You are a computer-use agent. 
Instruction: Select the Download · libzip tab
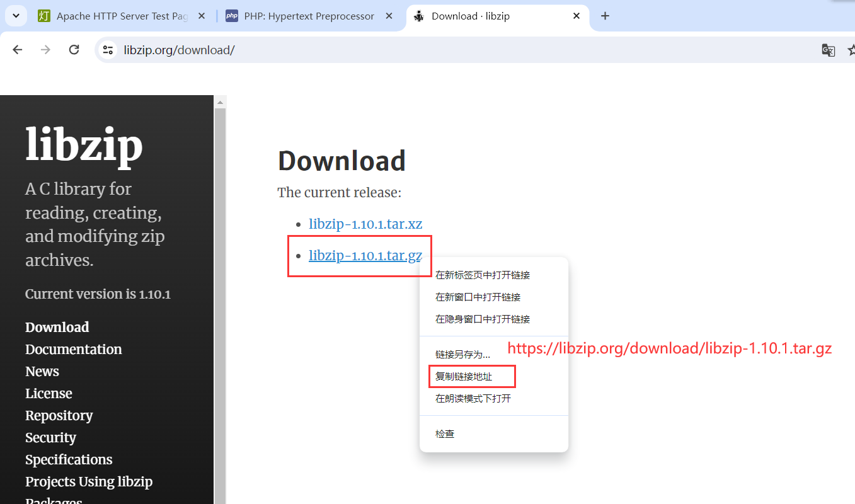[498, 16]
